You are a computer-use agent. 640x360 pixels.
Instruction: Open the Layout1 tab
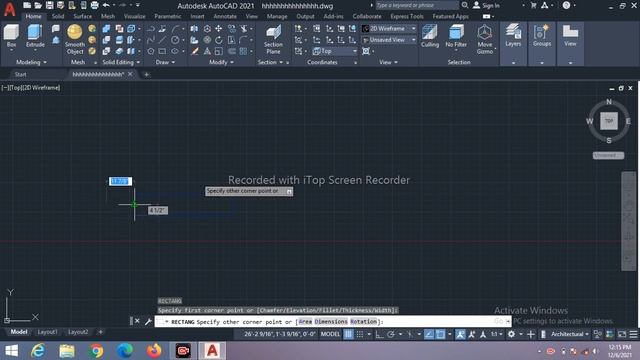[x=47, y=332]
